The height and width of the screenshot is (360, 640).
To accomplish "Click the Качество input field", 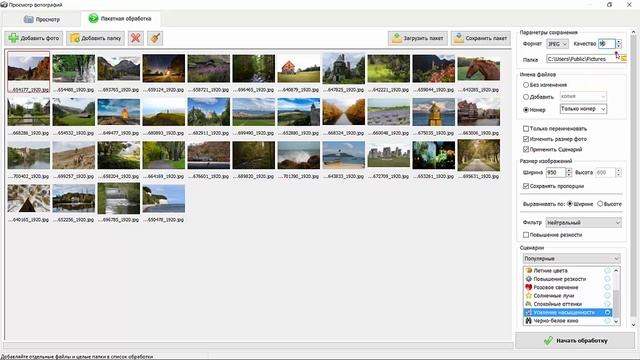I will tap(607, 44).
